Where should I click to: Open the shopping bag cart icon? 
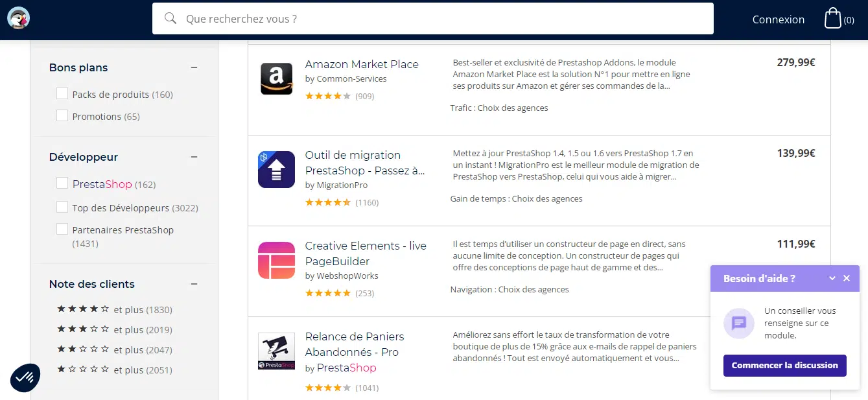tap(832, 19)
